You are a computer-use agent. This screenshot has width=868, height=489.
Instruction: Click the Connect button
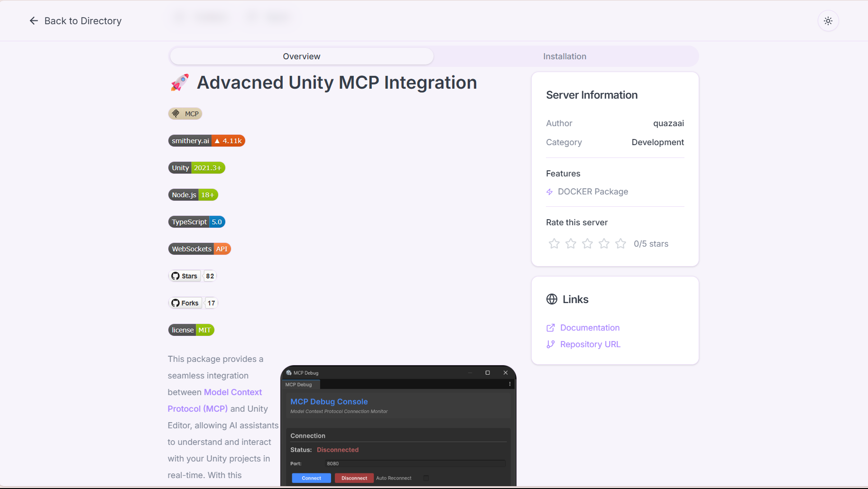311,478
